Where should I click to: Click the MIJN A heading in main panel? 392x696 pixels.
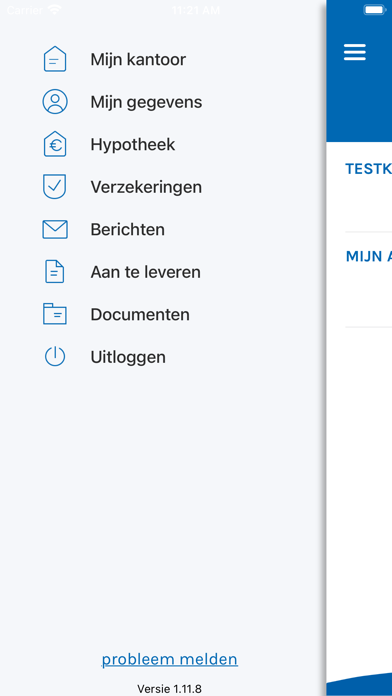pos(368,256)
